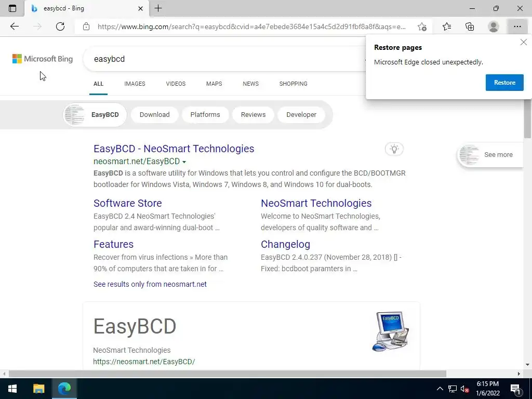Click the scroll down arrow
Image resolution: width=532 pixels, height=399 pixels.
[527, 365]
